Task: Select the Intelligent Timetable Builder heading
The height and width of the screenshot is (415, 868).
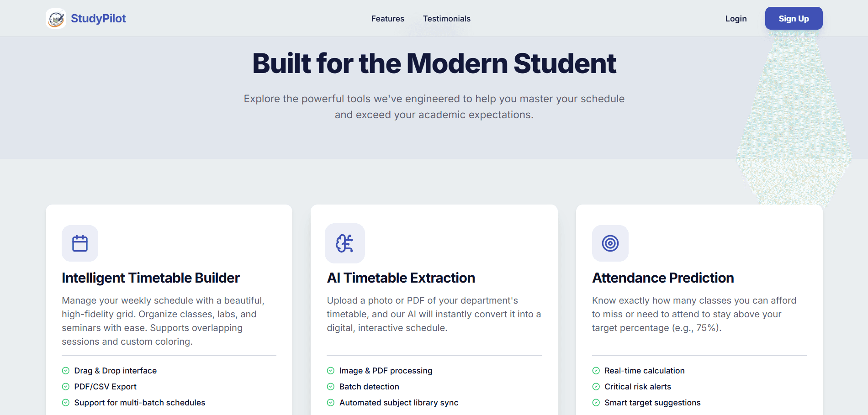Action: click(151, 278)
